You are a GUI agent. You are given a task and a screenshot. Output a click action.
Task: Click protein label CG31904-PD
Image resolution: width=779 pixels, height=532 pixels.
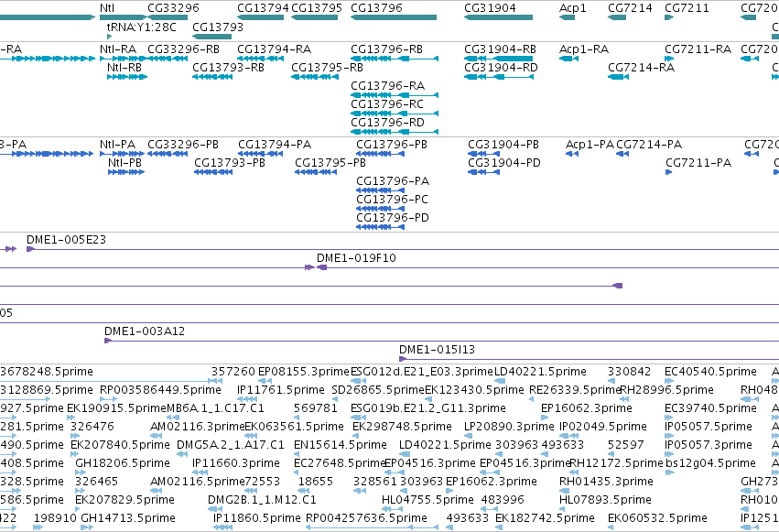pyautogui.click(x=504, y=163)
